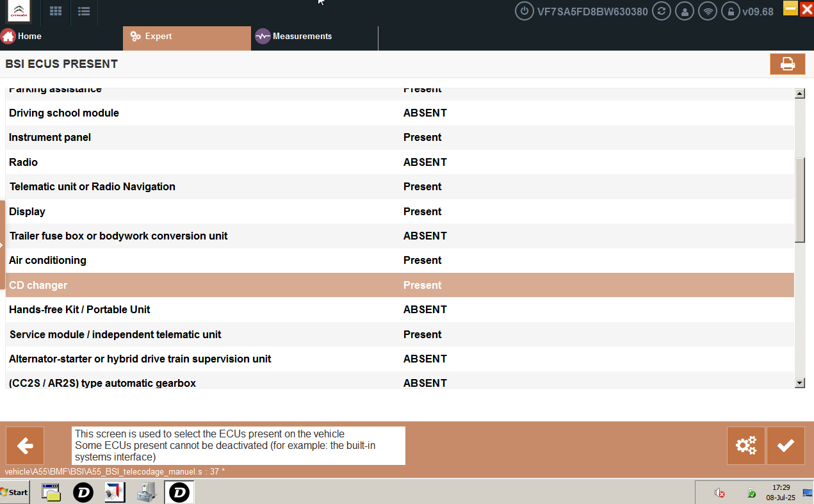The width and height of the screenshot is (814, 504).
Task: Toggle Driving school module ABSENT status
Action: click(x=425, y=113)
